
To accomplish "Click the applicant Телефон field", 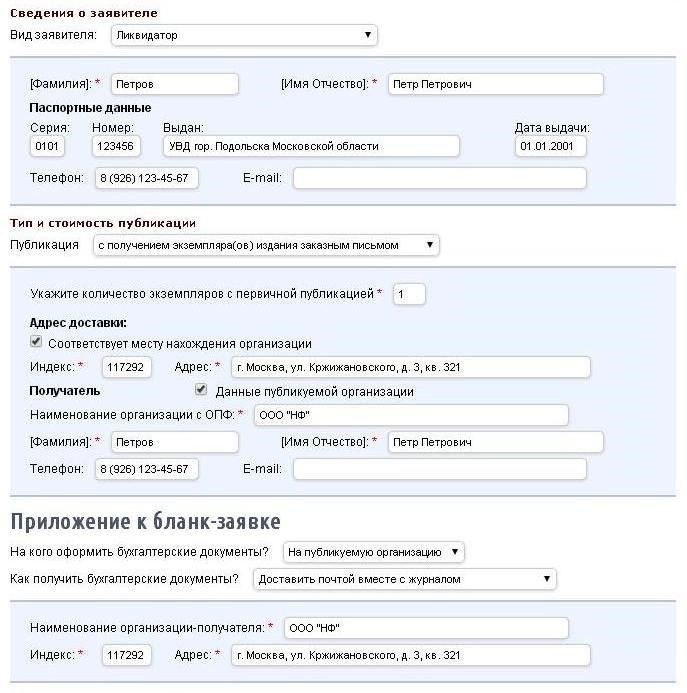I will coord(146,178).
